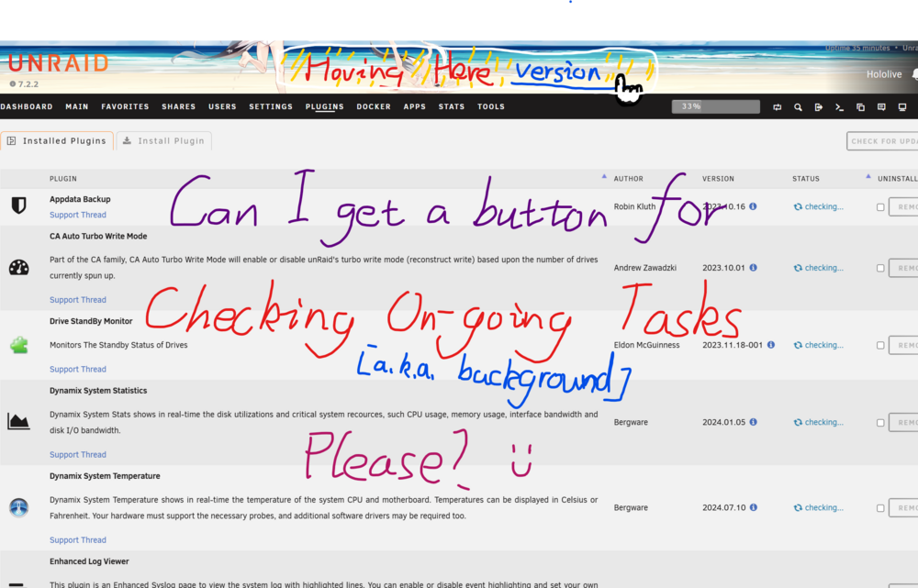Click the Status column header text
Image resolution: width=918 pixels, height=588 pixels.
pyautogui.click(x=806, y=179)
